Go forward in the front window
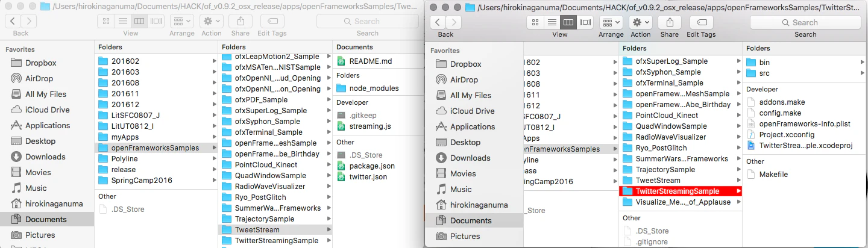The width and height of the screenshot is (868, 248). coord(453,22)
